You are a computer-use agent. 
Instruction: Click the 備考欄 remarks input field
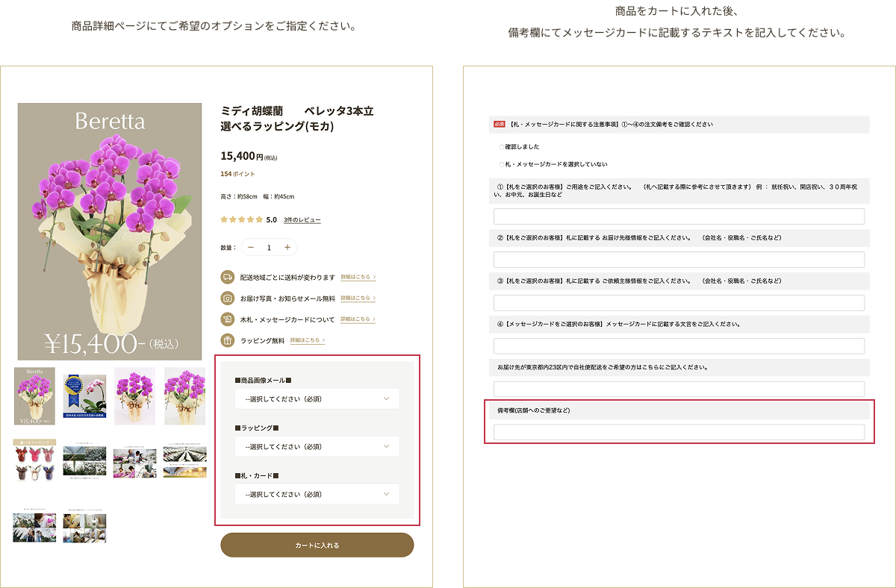point(679,432)
